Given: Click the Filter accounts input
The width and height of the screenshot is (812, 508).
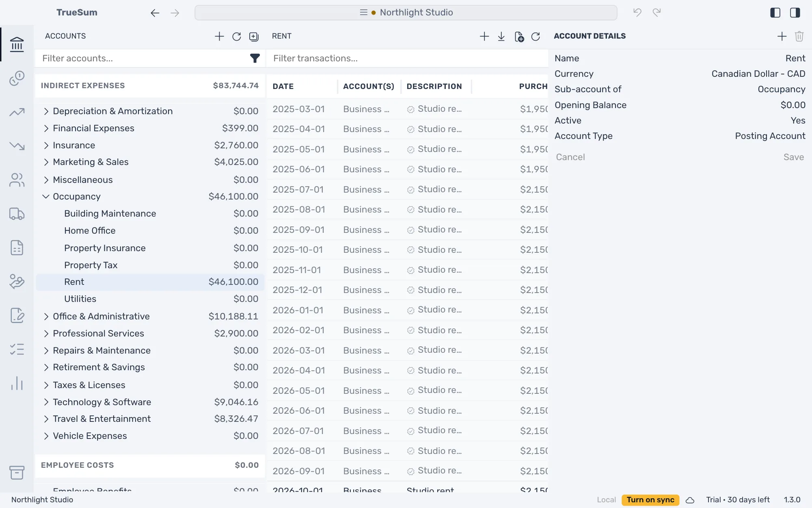Looking at the screenshot, I should pos(142,59).
